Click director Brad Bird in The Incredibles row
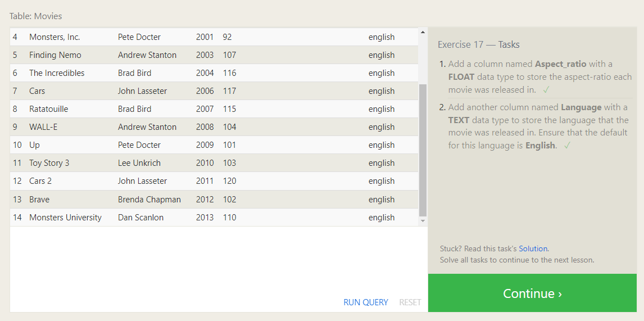Screen dimensions: 644x321 (x=134, y=73)
